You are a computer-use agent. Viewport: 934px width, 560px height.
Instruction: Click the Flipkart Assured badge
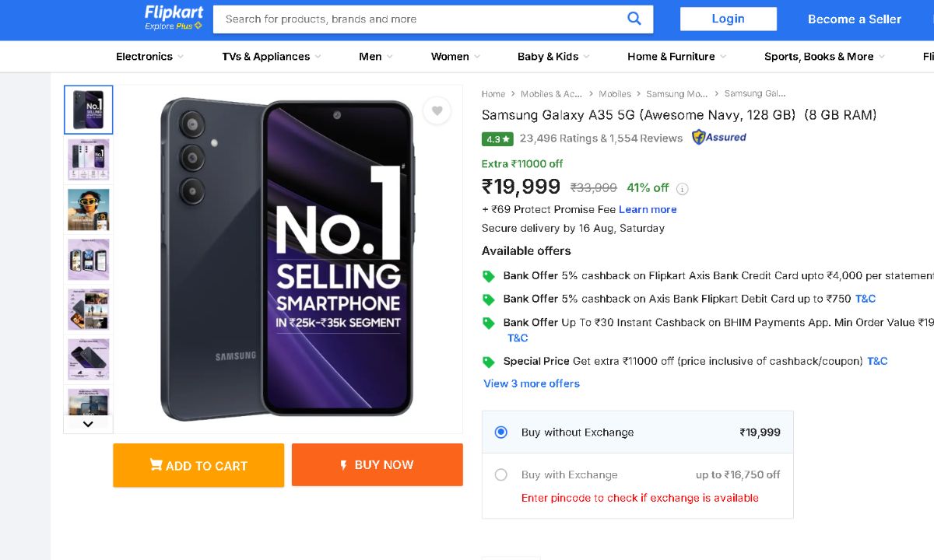(x=719, y=138)
